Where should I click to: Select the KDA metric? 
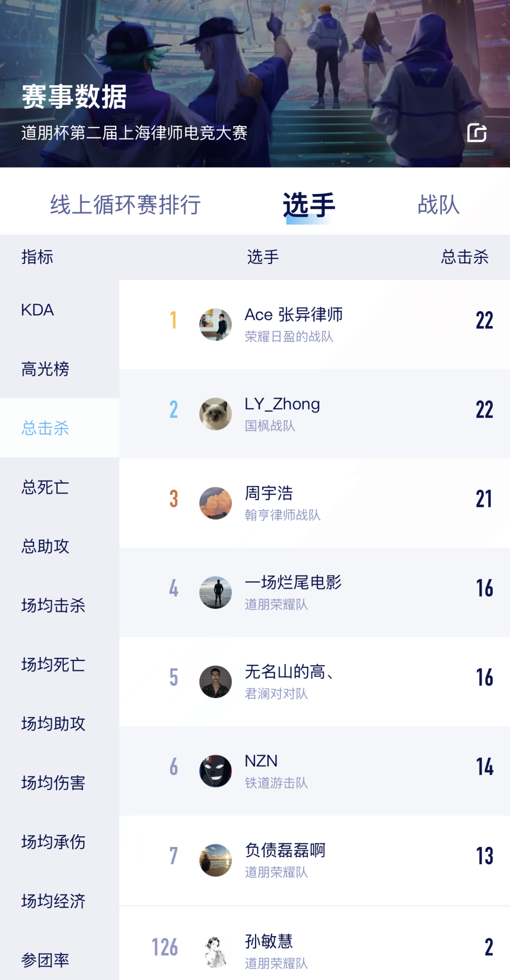38,310
